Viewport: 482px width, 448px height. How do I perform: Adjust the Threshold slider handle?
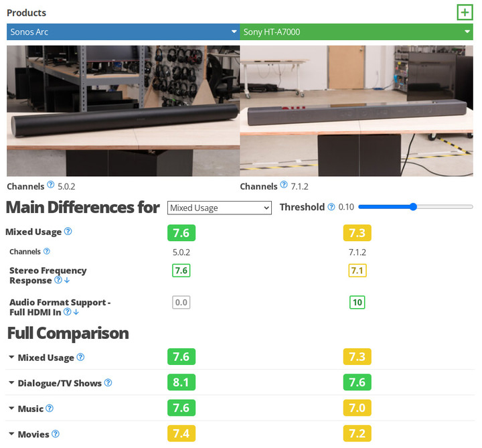(x=413, y=207)
